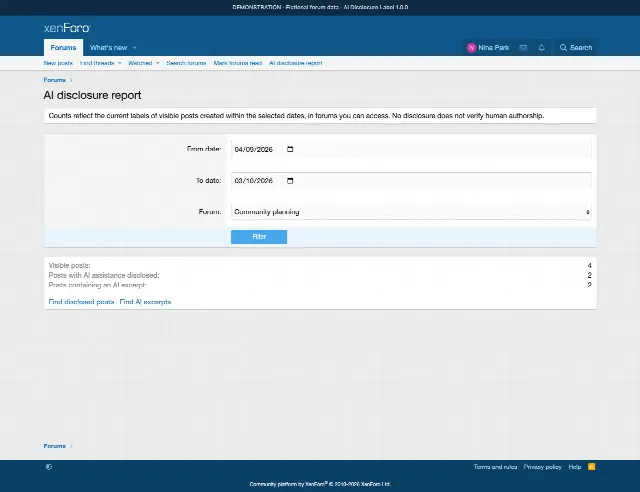Open the alerts bell icon
This screenshot has width=640, height=492.
[541, 48]
